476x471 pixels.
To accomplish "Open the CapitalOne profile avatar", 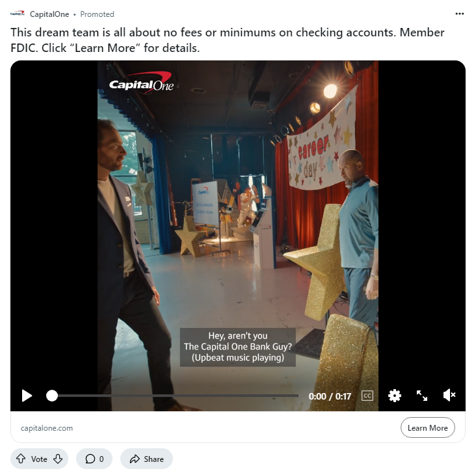I will click(x=18, y=14).
